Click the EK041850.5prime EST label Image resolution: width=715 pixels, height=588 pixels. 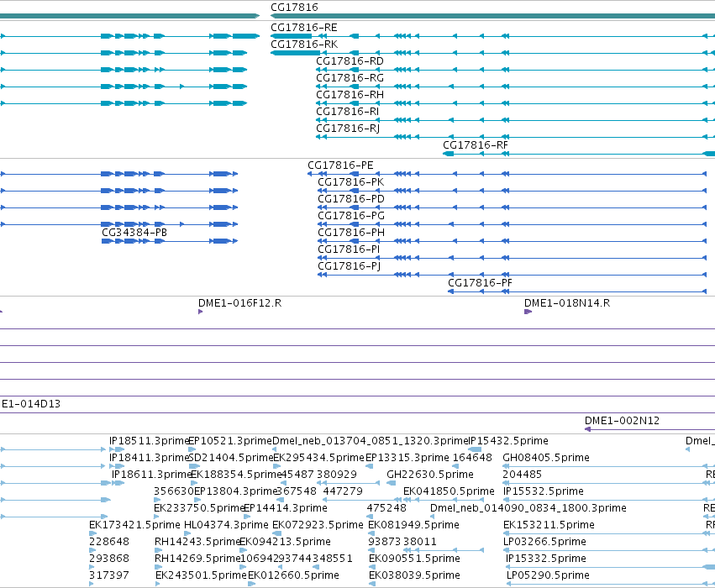(x=450, y=491)
